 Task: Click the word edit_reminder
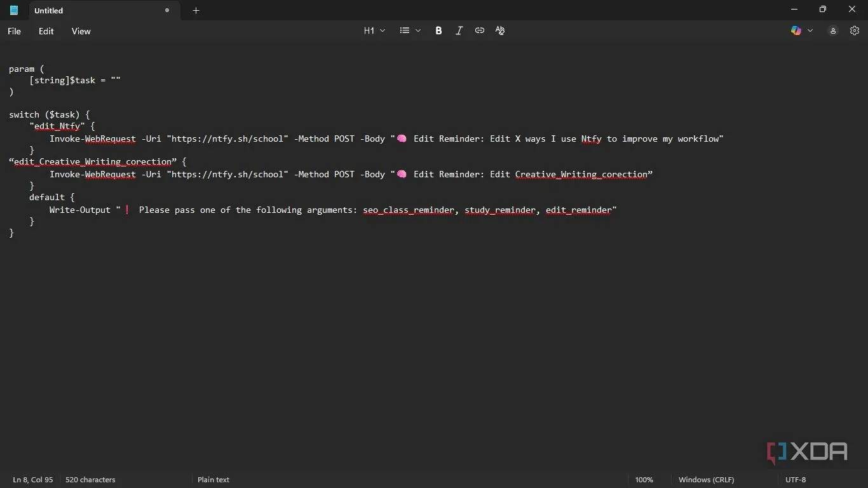pyautogui.click(x=578, y=210)
